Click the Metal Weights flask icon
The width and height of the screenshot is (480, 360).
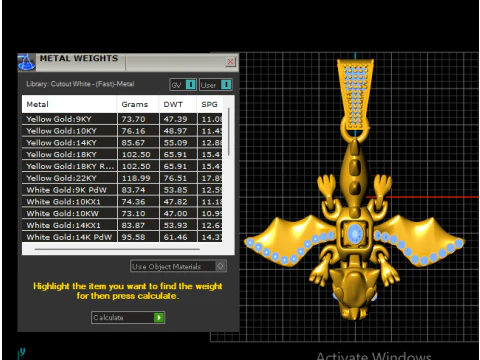click(x=26, y=62)
